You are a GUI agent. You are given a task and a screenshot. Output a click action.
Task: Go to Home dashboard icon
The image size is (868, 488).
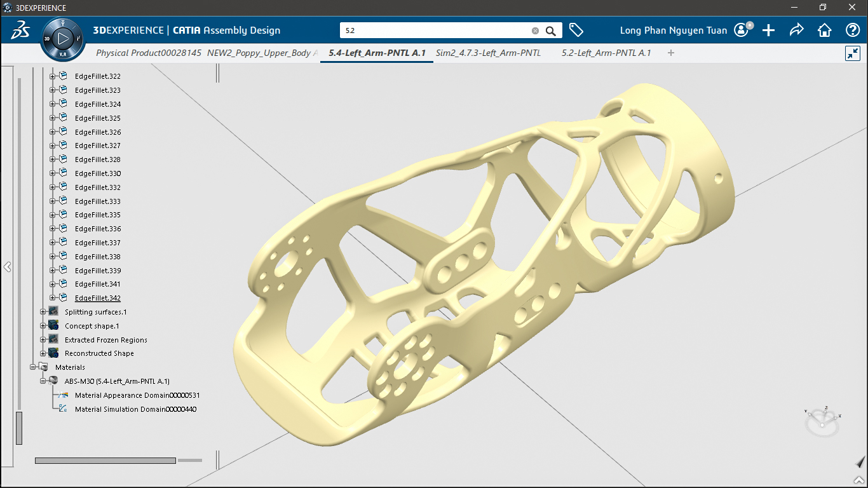tap(824, 30)
